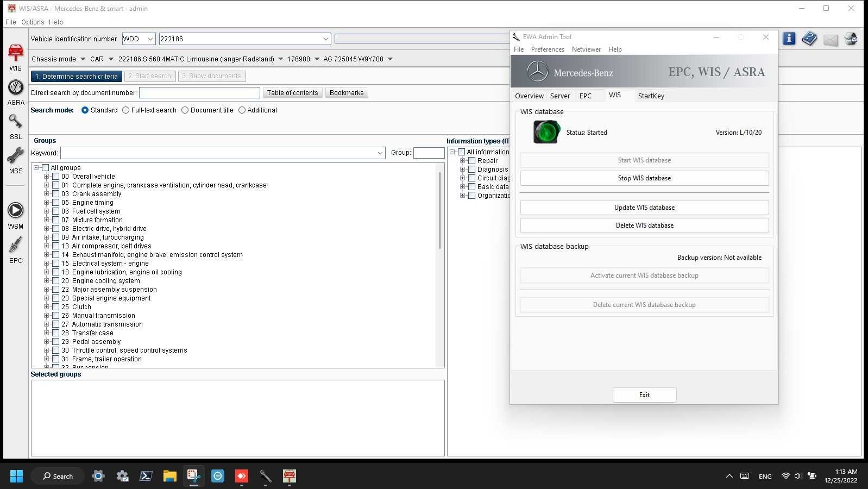Switch to the EPC tab in EWA Admin Tool
This screenshot has height=489, width=868.
coord(585,96)
